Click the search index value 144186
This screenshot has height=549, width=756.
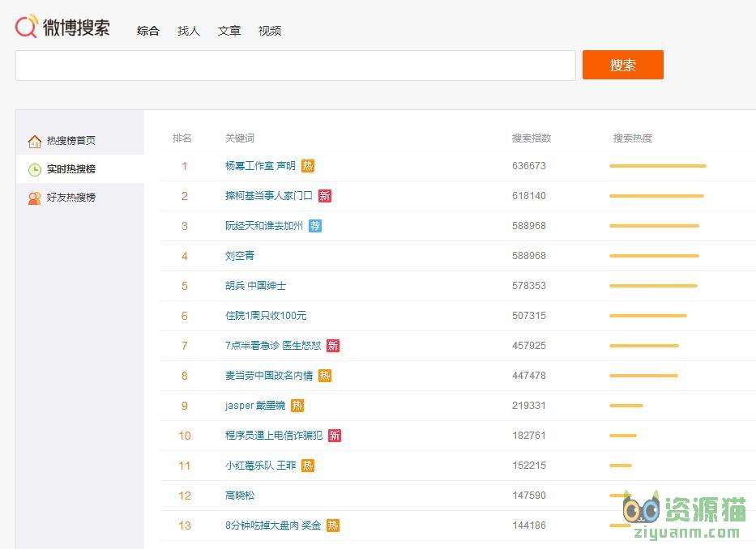(529, 526)
